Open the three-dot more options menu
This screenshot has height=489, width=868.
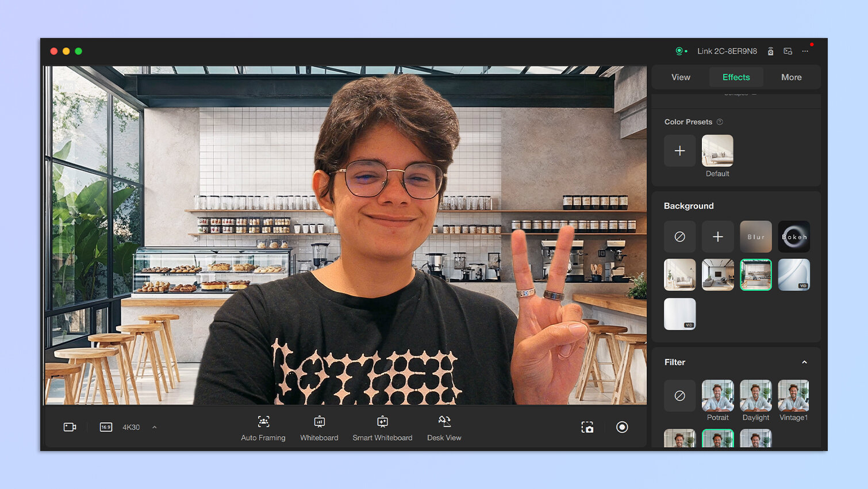tap(805, 51)
